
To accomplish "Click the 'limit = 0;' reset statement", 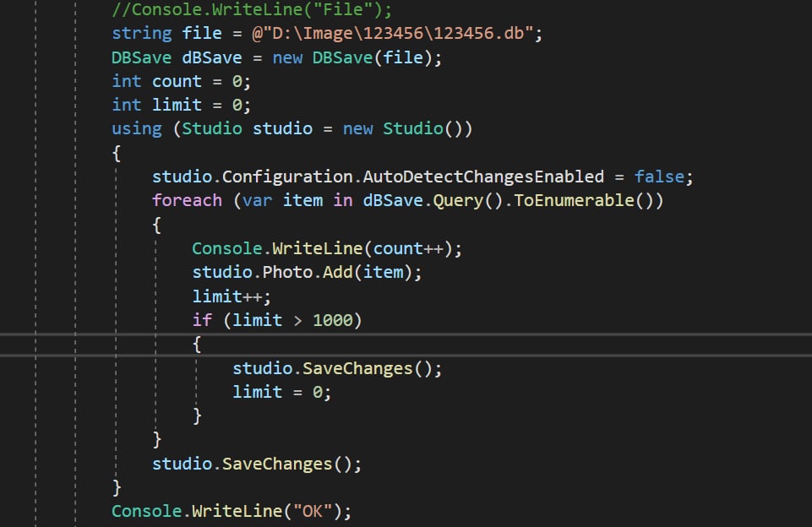I will pos(281,392).
